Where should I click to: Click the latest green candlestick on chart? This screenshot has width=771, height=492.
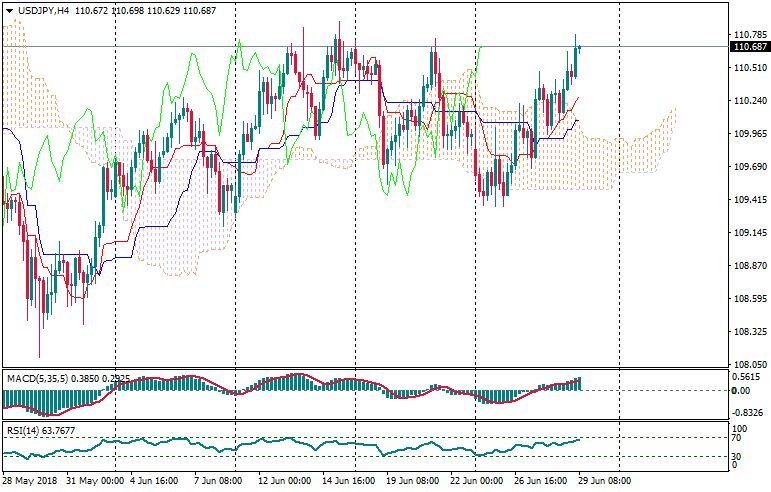576,60
